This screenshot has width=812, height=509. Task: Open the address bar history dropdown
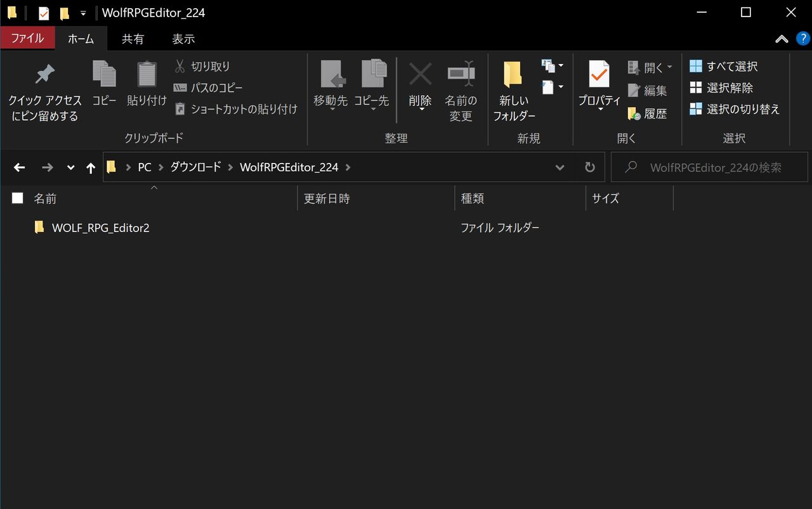560,167
